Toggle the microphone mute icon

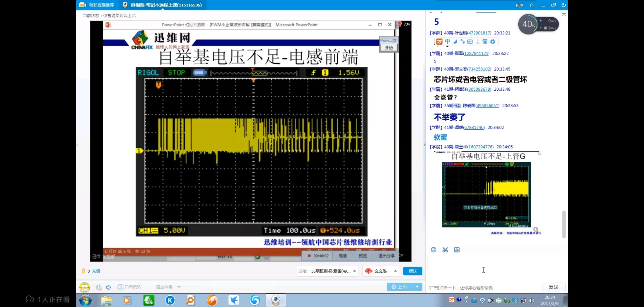pyautogui.click(x=99, y=287)
